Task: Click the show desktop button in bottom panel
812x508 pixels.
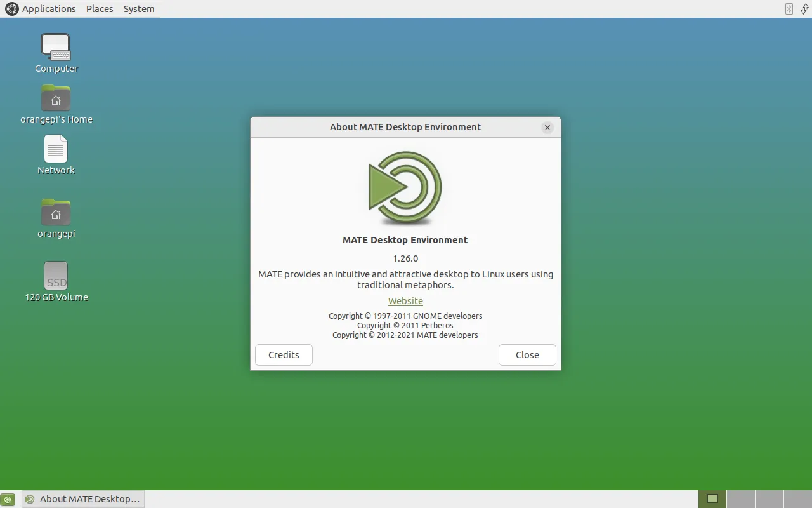Action: (8, 499)
